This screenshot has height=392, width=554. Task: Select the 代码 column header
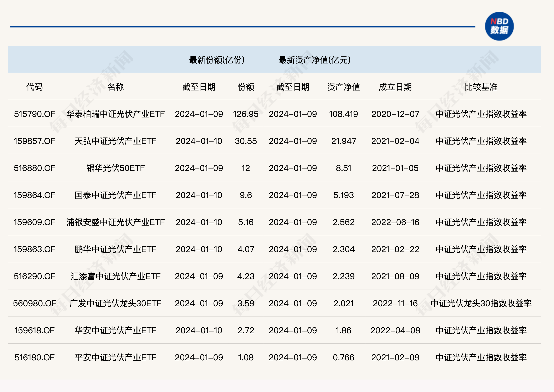click(35, 87)
